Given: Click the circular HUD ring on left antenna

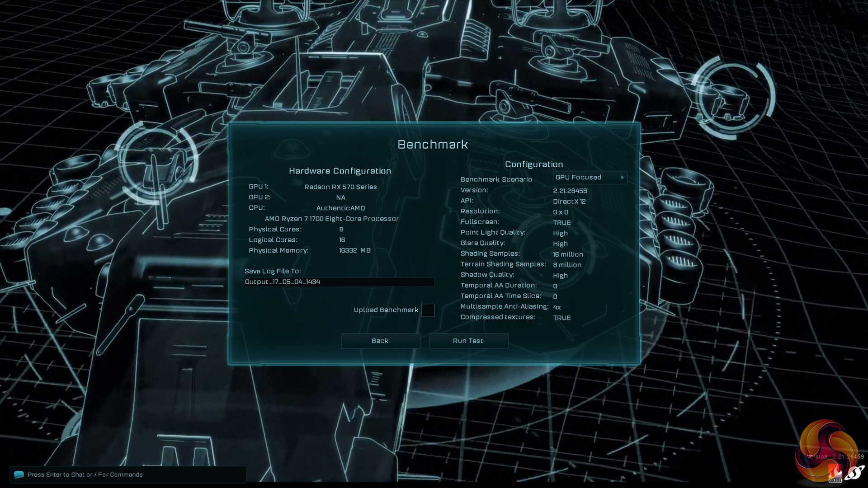Looking at the screenshot, I should [x=155, y=163].
